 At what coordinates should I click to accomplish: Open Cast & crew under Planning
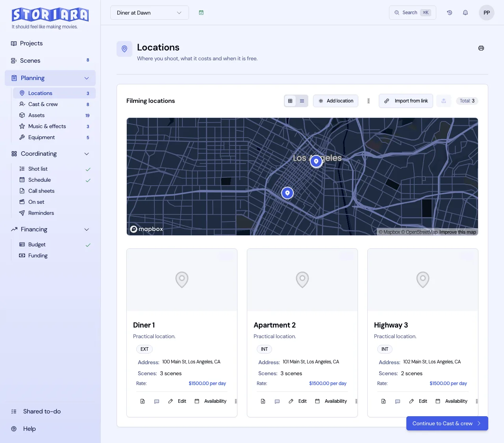(x=54, y=104)
